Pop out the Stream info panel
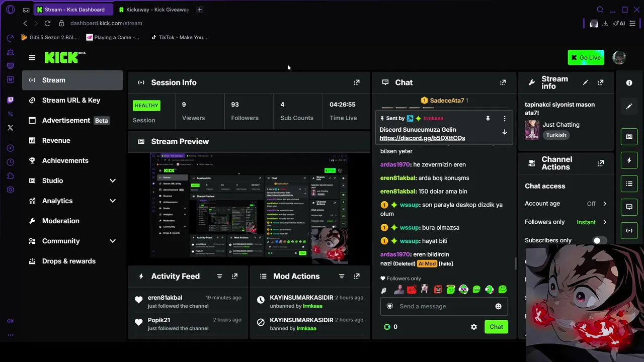The width and height of the screenshot is (644, 362). 600,82
